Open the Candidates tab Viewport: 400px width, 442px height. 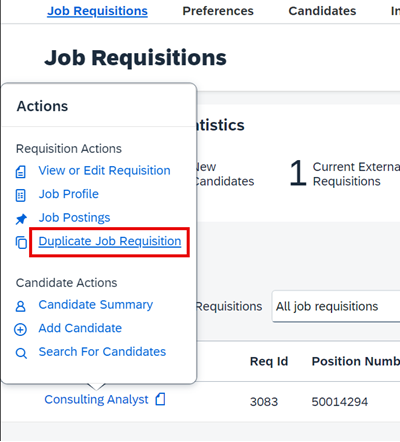point(322,11)
